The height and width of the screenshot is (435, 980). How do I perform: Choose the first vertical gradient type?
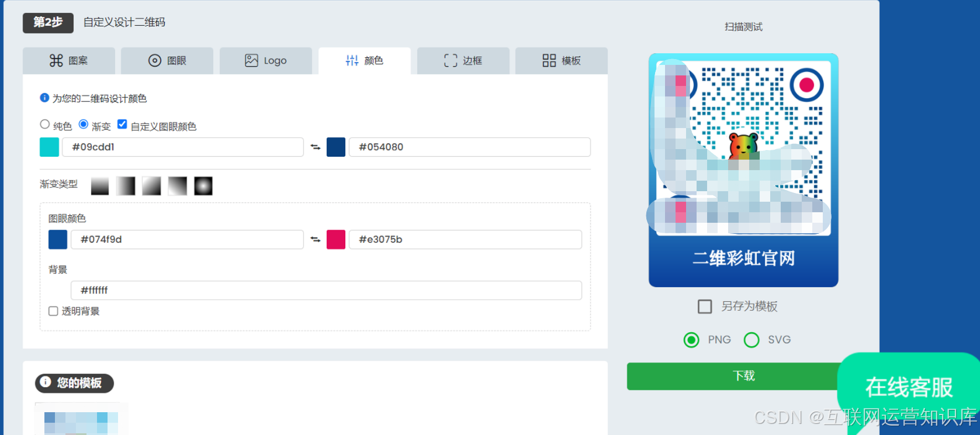(100, 186)
